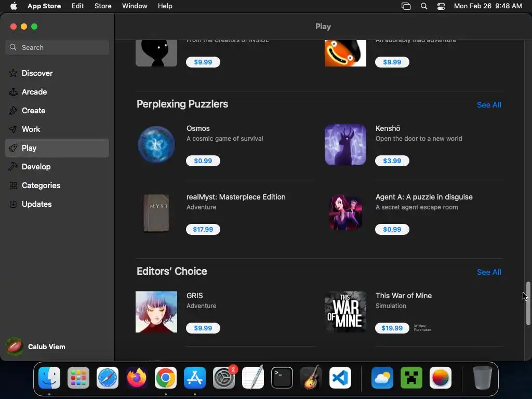
Task: Open the Window menu
Action: [x=135, y=6]
